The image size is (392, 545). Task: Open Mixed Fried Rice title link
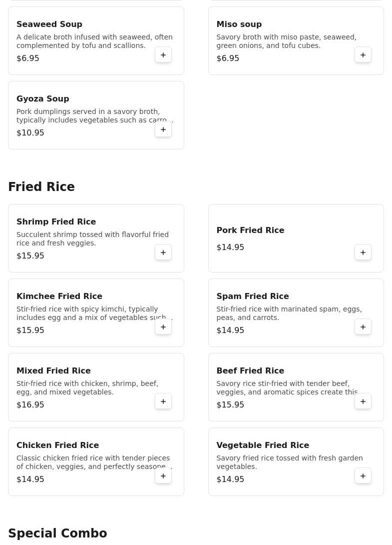pyautogui.click(x=53, y=370)
